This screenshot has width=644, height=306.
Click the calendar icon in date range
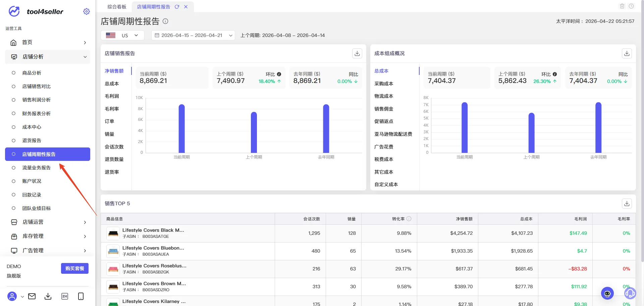pos(157,35)
